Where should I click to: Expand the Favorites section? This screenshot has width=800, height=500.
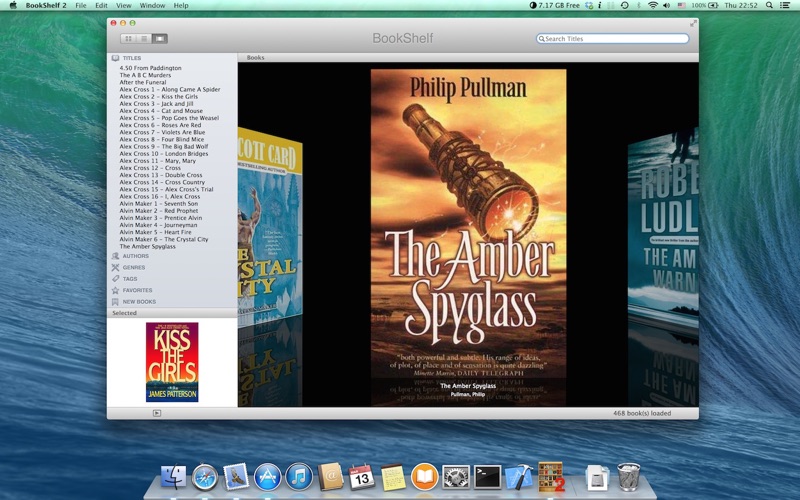pos(137,290)
